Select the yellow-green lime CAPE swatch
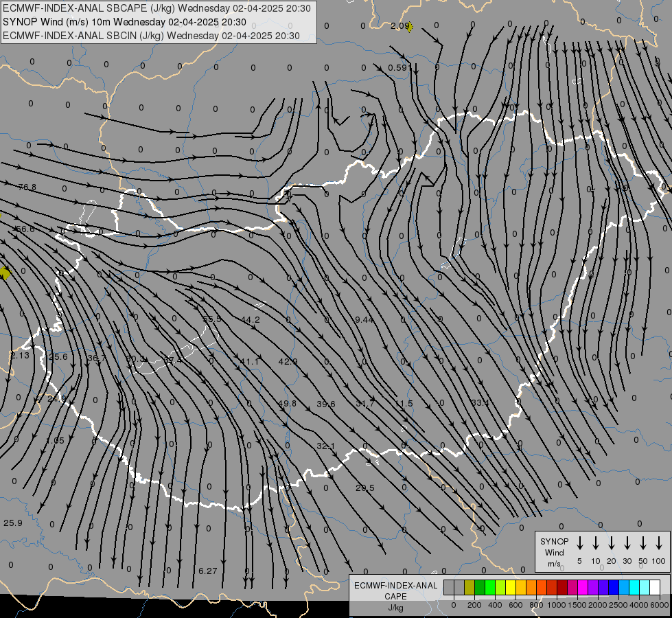The height and width of the screenshot is (618, 672). [x=500, y=587]
